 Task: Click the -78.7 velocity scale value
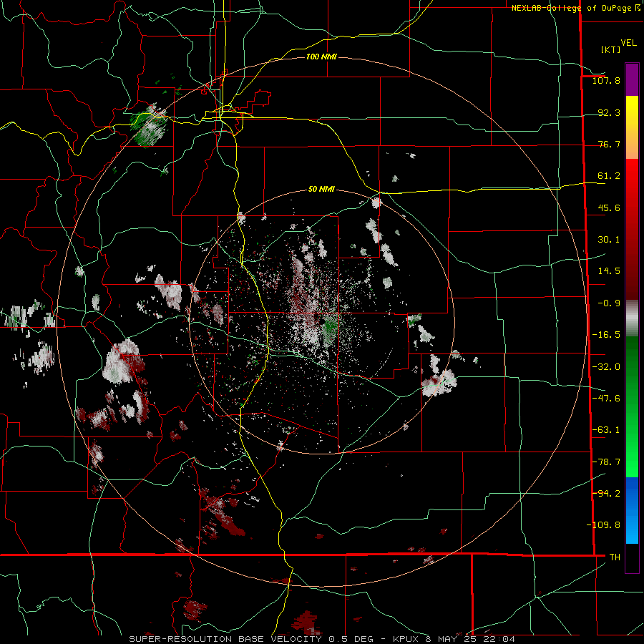tap(606, 462)
